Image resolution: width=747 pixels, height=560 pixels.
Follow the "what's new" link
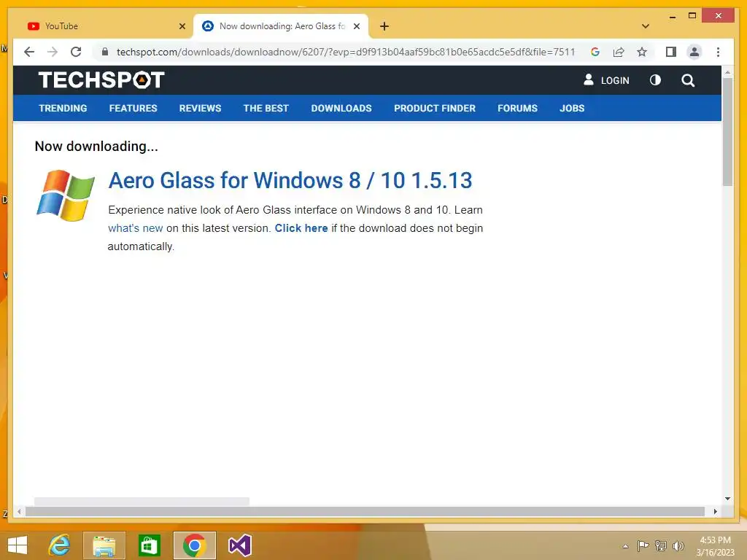tap(135, 228)
